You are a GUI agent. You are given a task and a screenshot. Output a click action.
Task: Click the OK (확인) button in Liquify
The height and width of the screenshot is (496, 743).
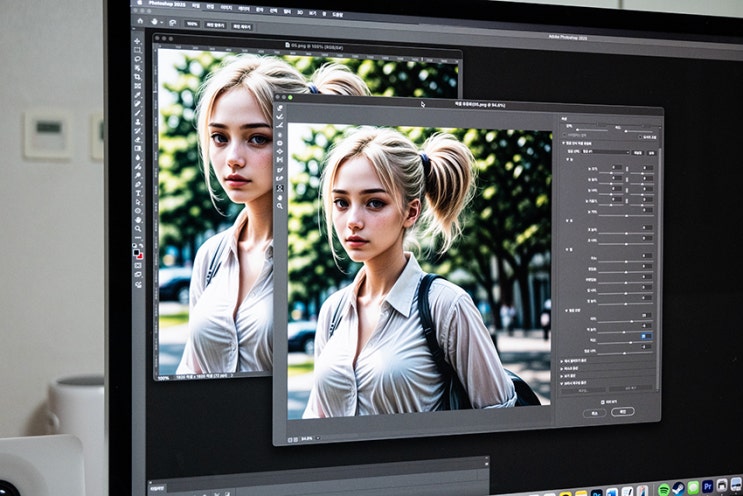[x=623, y=411]
